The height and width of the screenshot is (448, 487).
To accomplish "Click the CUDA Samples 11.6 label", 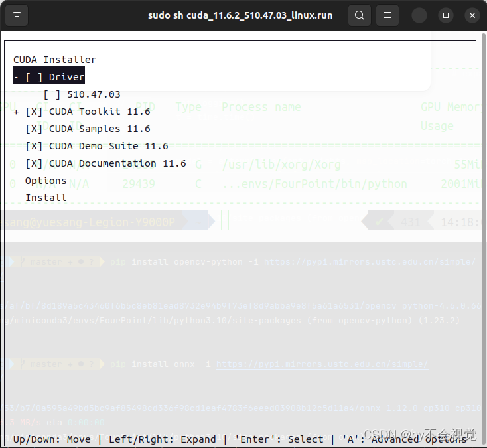I will tap(100, 129).
